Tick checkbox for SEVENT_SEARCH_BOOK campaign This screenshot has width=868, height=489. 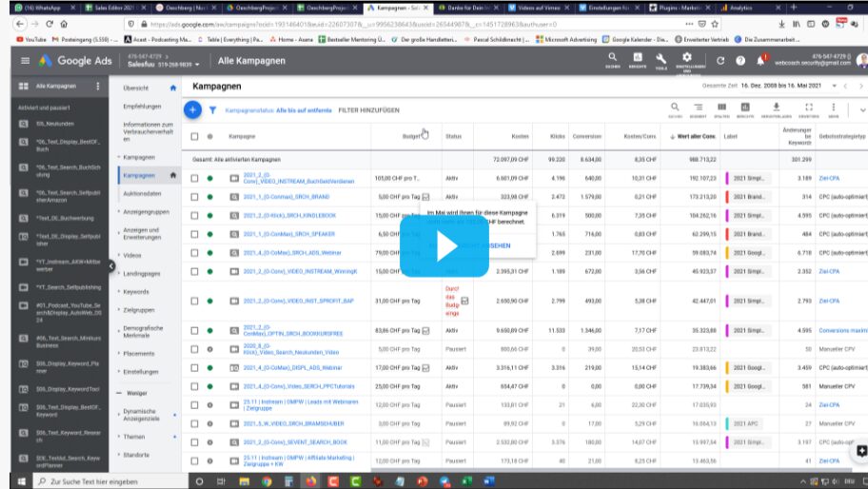point(194,442)
